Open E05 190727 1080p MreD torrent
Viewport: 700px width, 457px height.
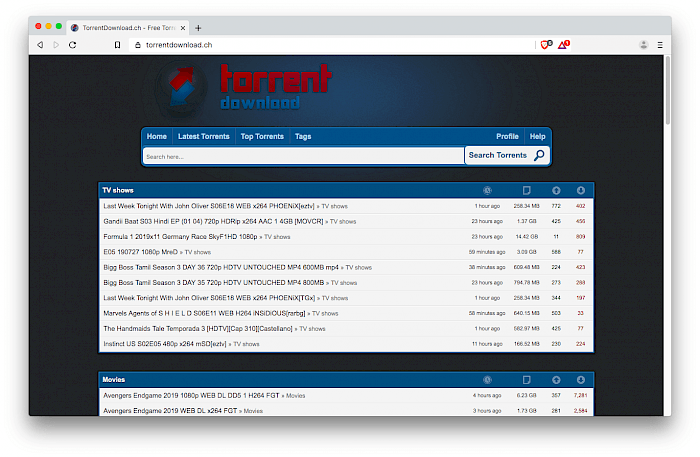point(141,252)
